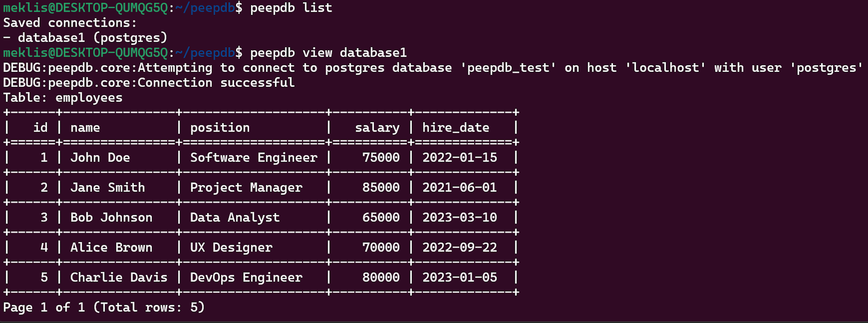Click the 'hire_date' column header
Viewport: 868px width, 323px height.
click(x=456, y=128)
